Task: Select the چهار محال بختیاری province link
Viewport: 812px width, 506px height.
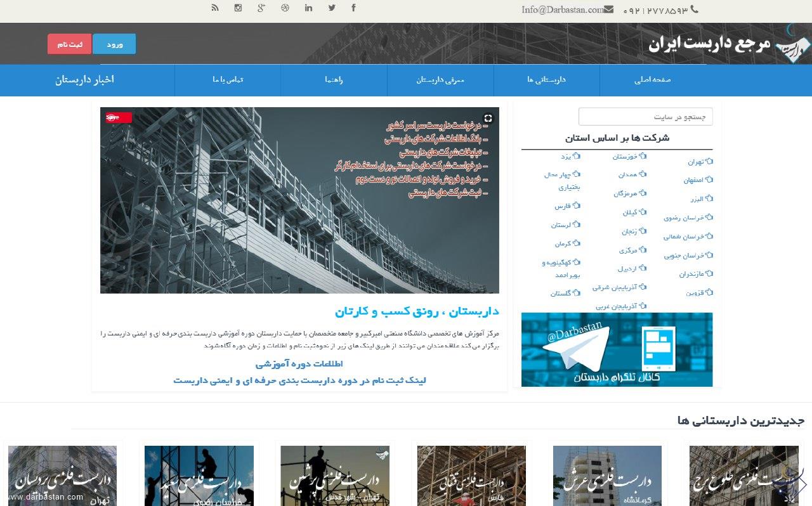Action: tap(562, 181)
